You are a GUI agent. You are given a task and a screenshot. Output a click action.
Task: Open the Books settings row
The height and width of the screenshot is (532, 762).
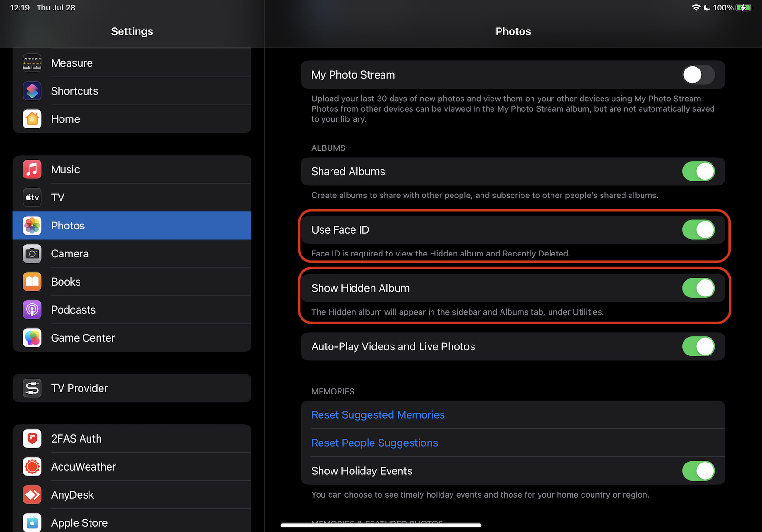[132, 282]
